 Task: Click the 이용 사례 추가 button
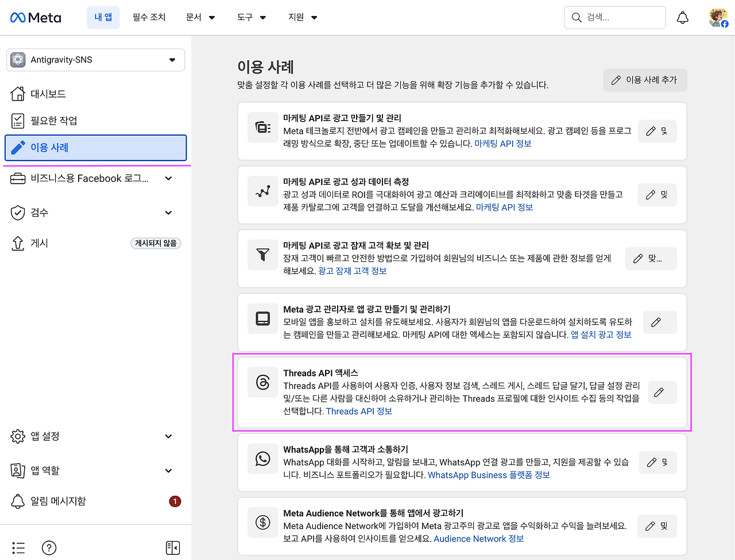tap(645, 80)
